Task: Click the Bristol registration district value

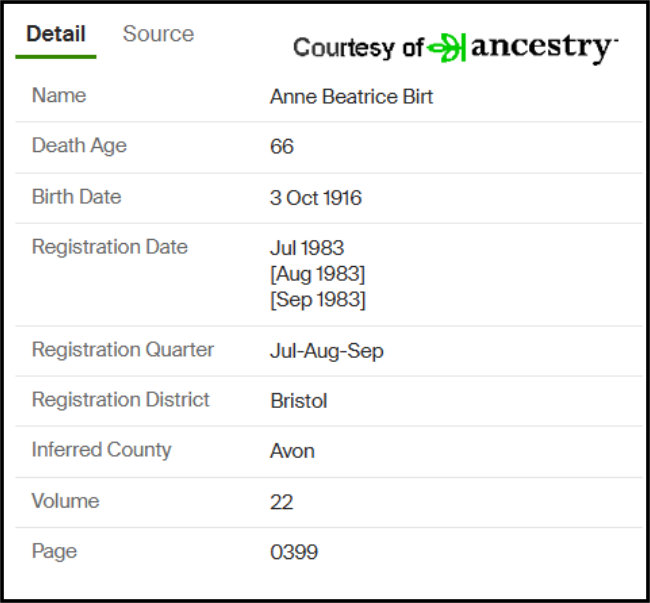Action: pos(299,401)
